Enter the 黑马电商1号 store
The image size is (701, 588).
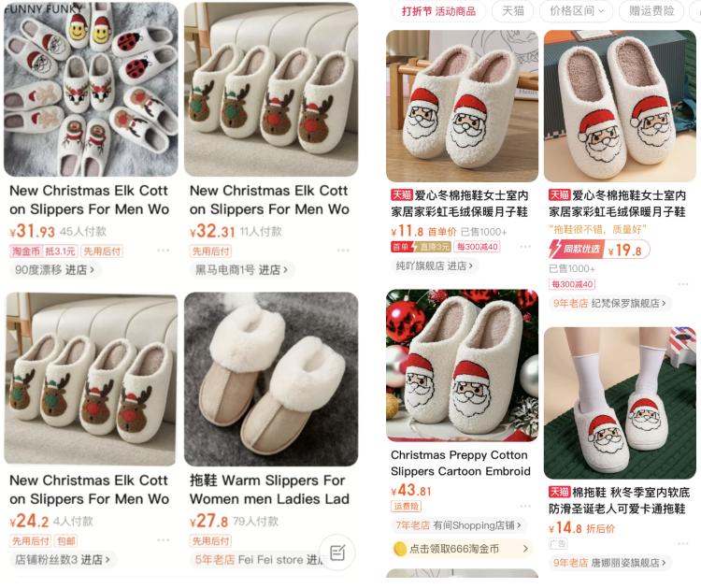coord(240,270)
